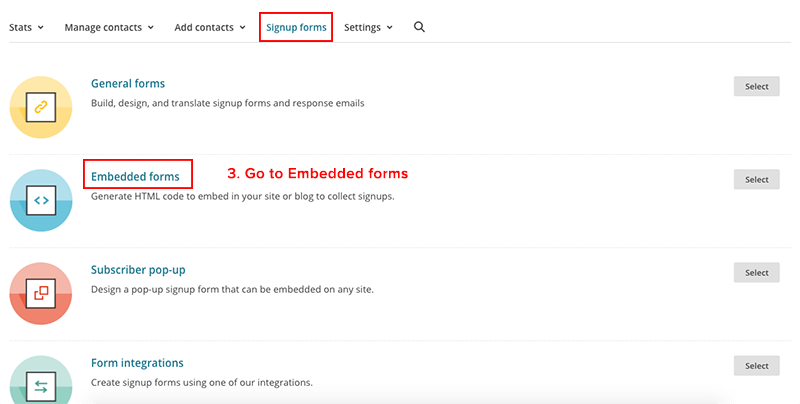The image size is (800, 404).
Task: Go to Embedded forms
Action: pyautogui.click(x=135, y=177)
